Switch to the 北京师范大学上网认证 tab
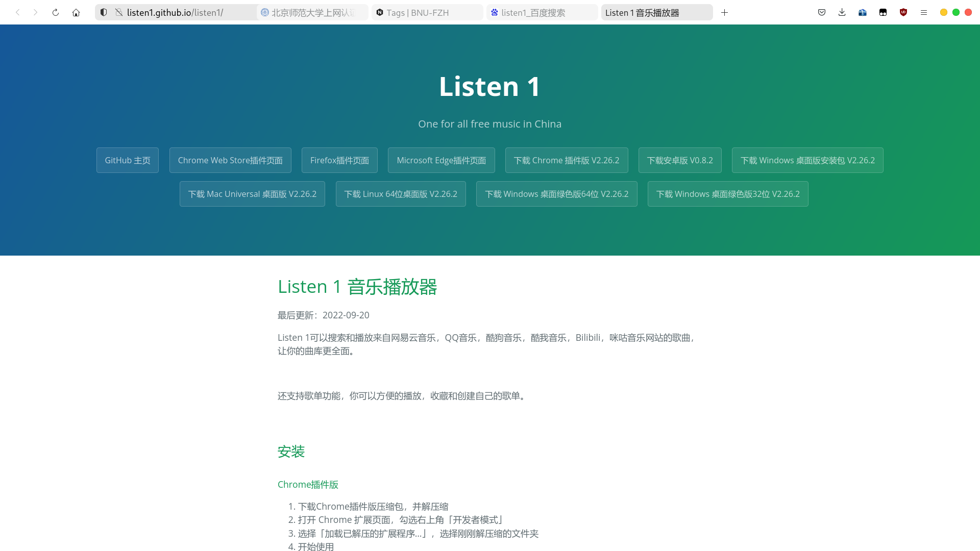 (x=312, y=12)
